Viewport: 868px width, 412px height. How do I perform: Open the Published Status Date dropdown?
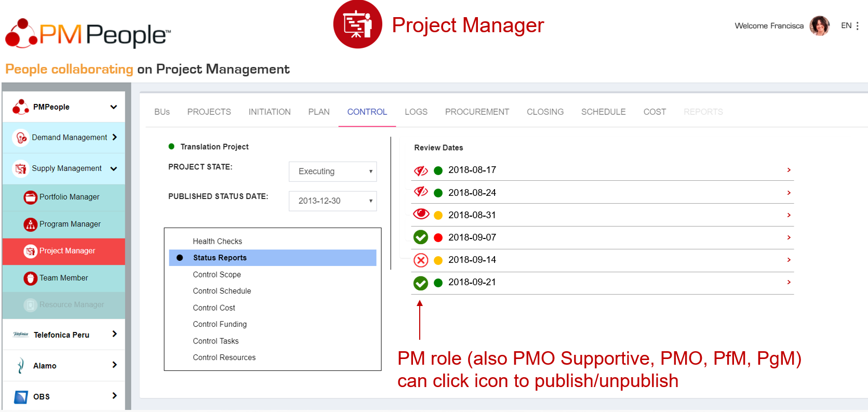(x=332, y=201)
